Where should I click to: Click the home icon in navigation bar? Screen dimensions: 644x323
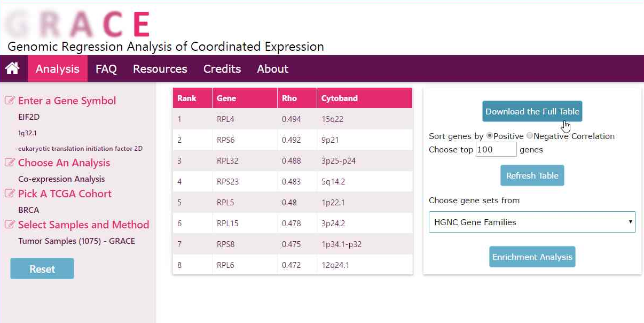coord(12,68)
